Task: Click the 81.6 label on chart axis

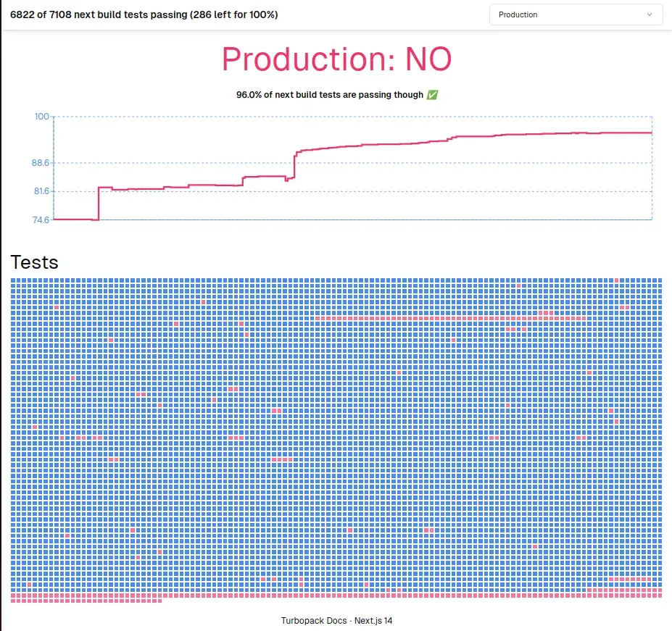Action: point(40,191)
